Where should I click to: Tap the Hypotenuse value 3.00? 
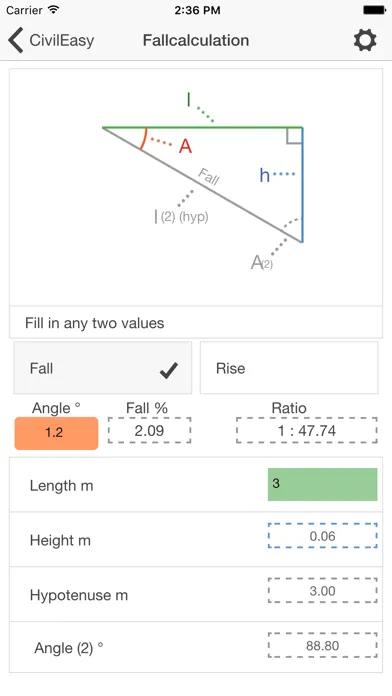(x=322, y=591)
